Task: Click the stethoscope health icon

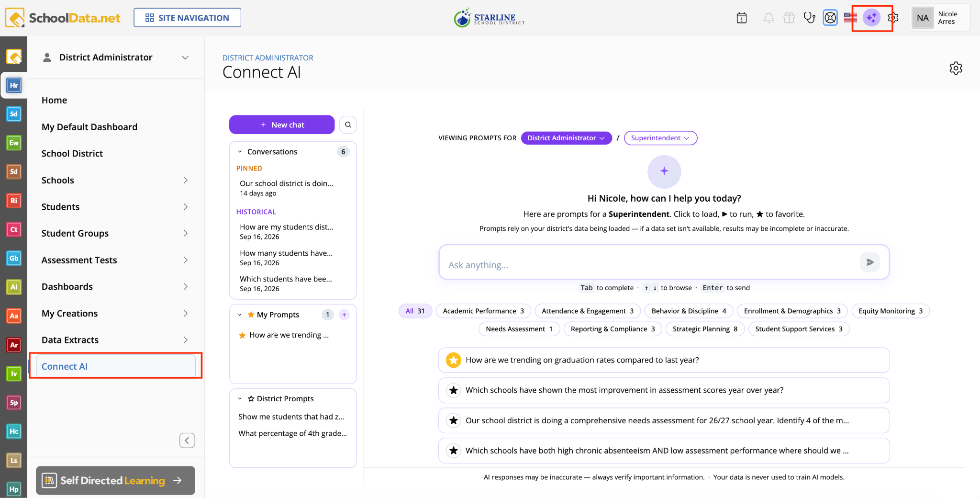Action: point(809,18)
